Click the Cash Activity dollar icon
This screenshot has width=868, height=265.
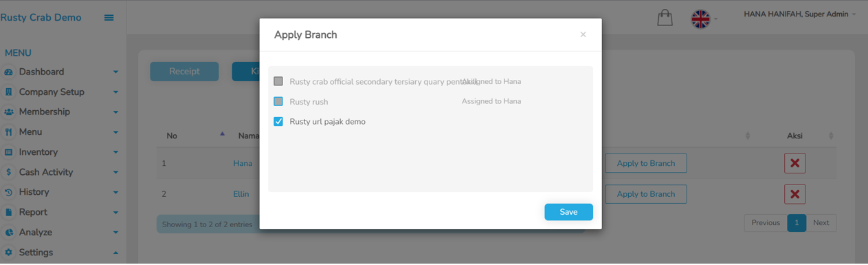pyautogui.click(x=9, y=172)
